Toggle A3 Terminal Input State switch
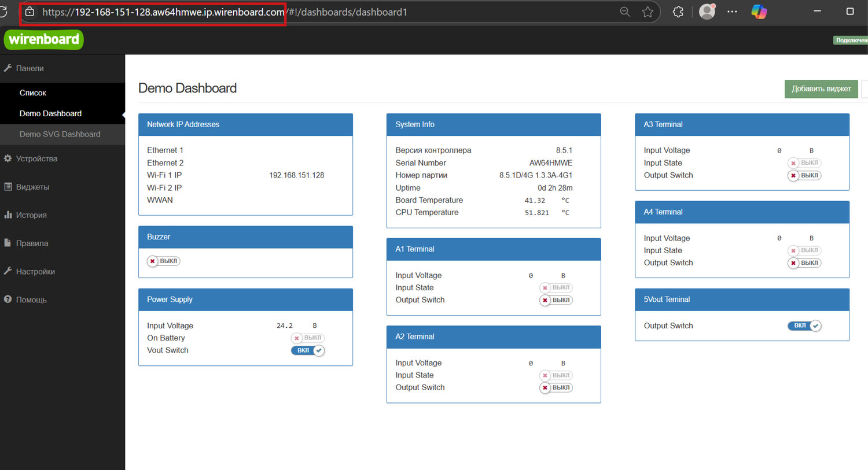Screen dimensions: 868x470 804,163
